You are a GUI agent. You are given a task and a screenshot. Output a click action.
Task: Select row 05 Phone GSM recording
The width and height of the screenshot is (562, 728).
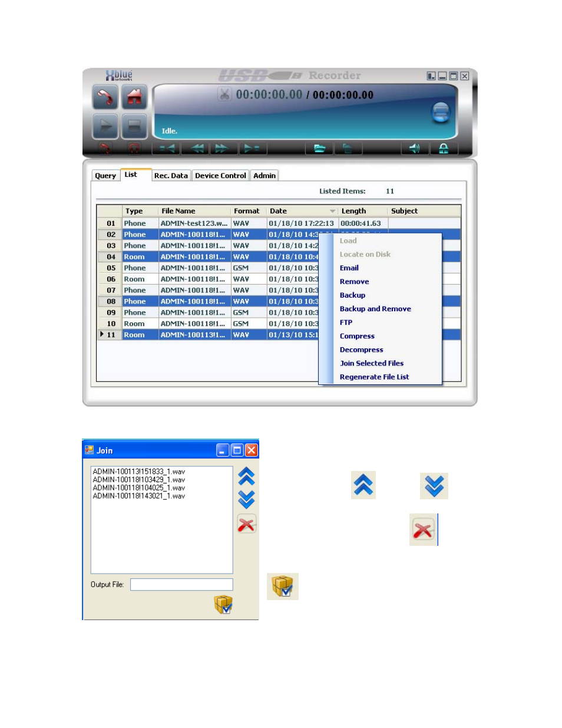209,268
